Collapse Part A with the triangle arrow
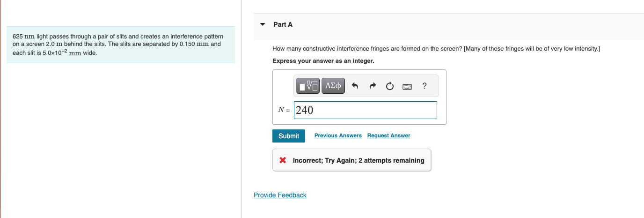 click(263, 24)
